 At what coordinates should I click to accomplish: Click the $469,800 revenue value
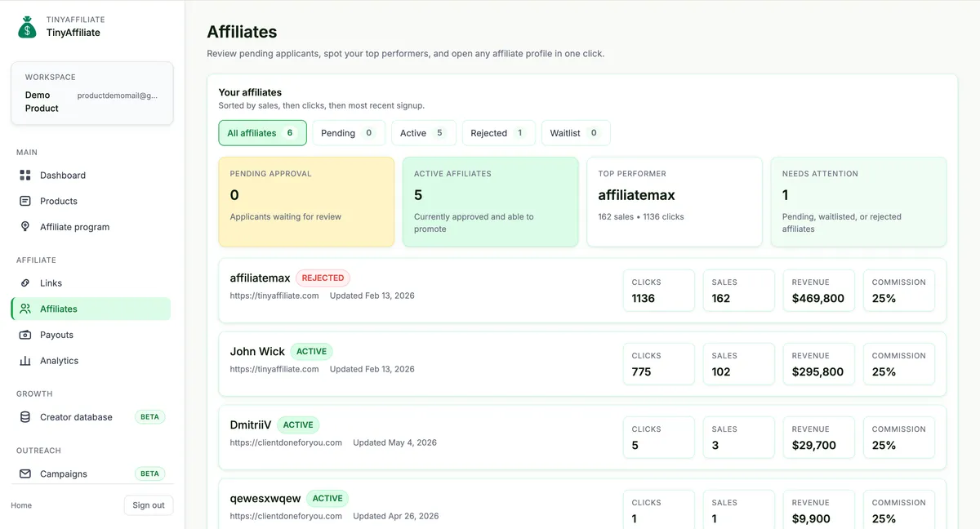tap(818, 299)
